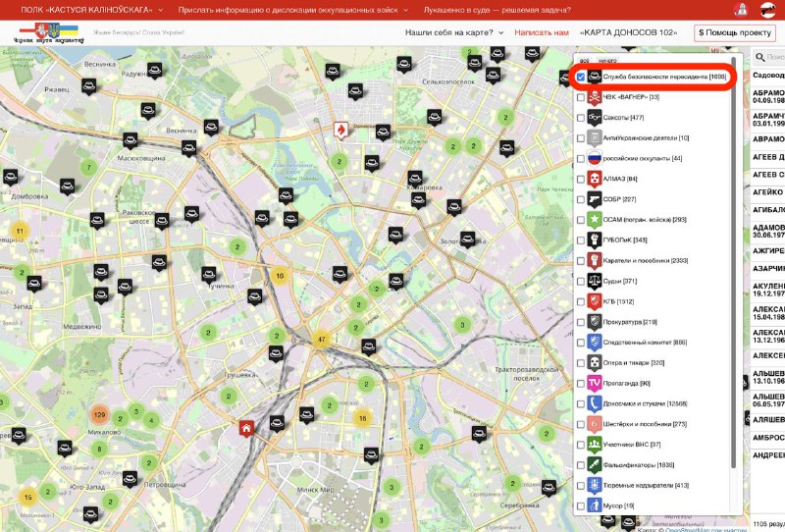Screen dimensions: 785x532
Task: Select АЖГИРЕ row in results list
Action: point(768,250)
